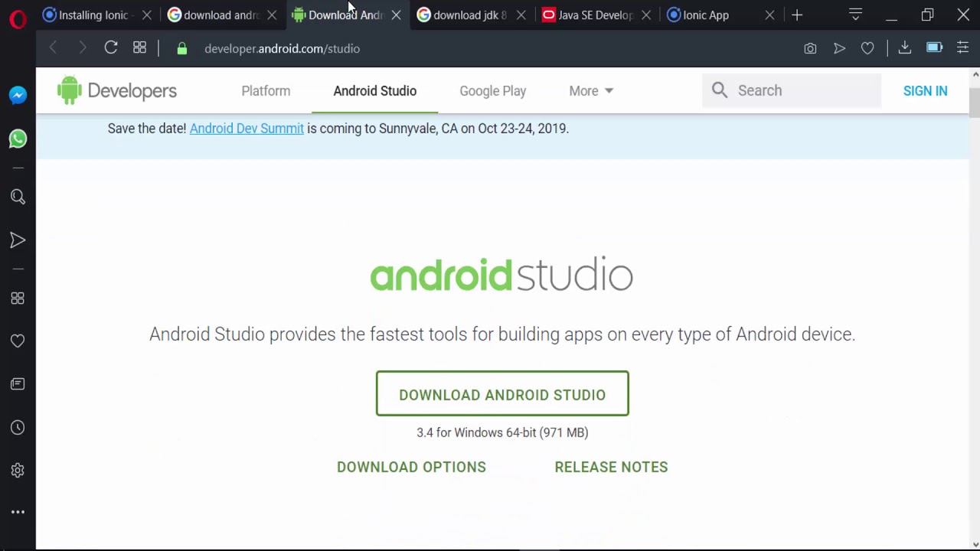This screenshot has width=980, height=551.
Task: Go forward to next page
Action: coord(82,48)
